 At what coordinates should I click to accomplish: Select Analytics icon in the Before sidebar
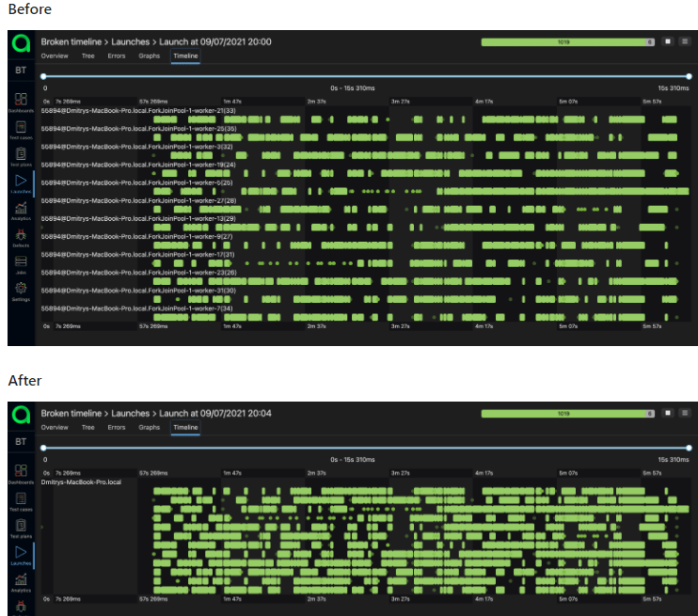click(x=21, y=210)
